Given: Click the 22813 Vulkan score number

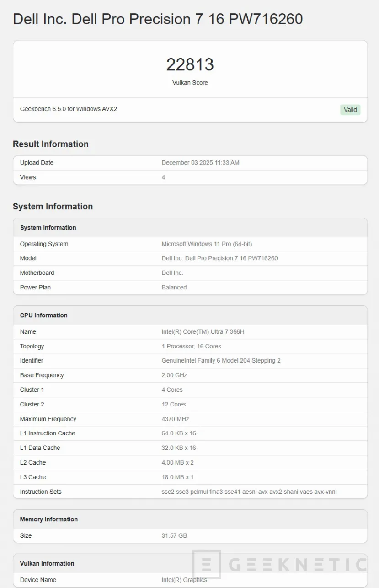Looking at the screenshot, I should pyautogui.click(x=190, y=64).
